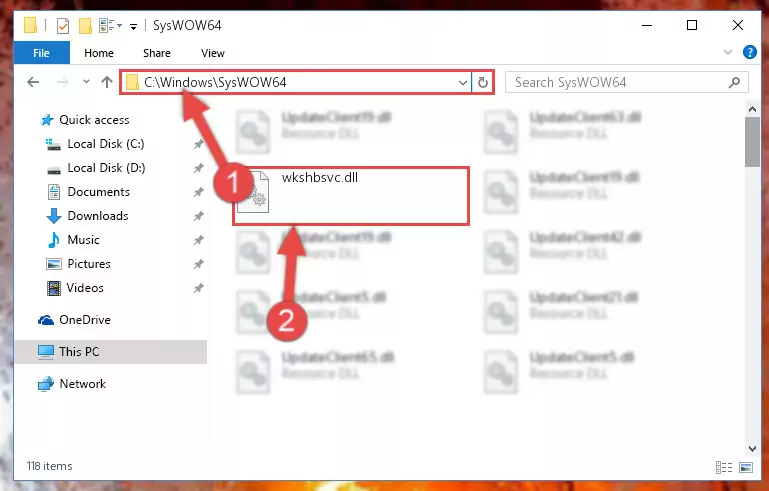Image resolution: width=769 pixels, height=491 pixels.
Task: Click the Properties quick access toolbar icon
Action: tap(63, 26)
